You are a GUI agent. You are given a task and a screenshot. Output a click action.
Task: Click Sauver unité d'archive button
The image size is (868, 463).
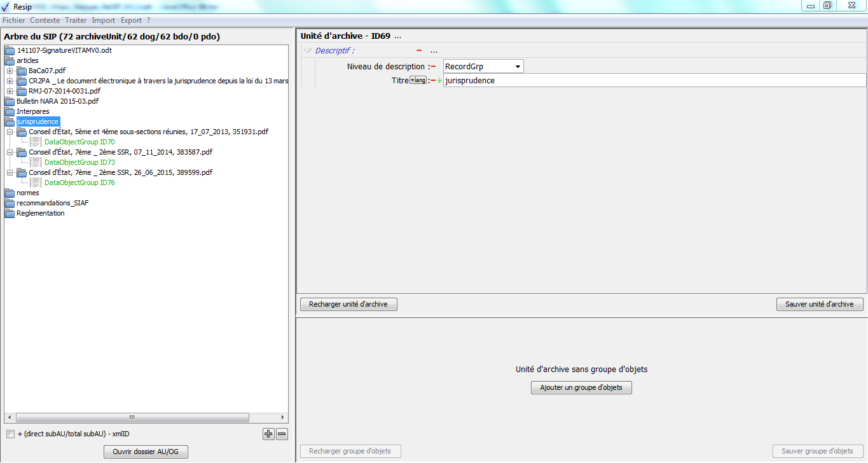(x=819, y=305)
